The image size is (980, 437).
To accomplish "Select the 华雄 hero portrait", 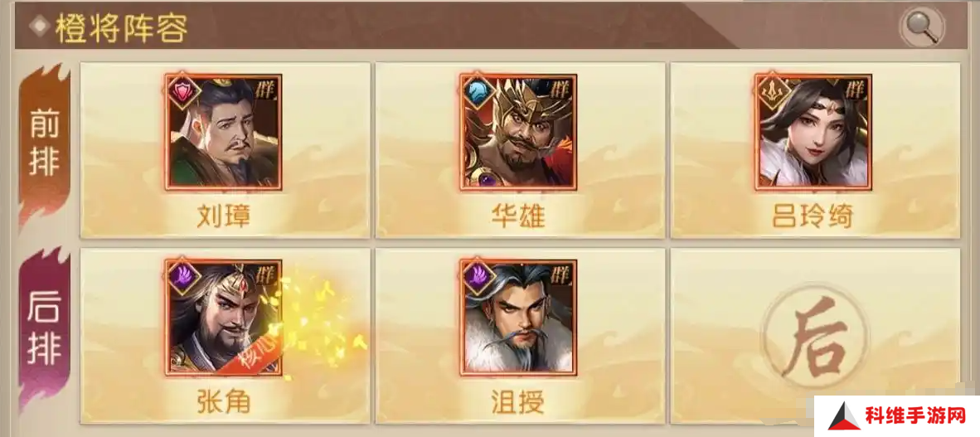I will click(518, 132).
